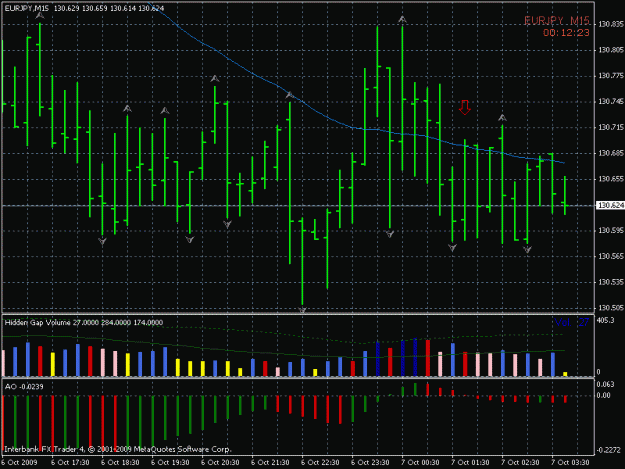
Task: Select the last small yellow volume bar
Action: tap(565, 374)
